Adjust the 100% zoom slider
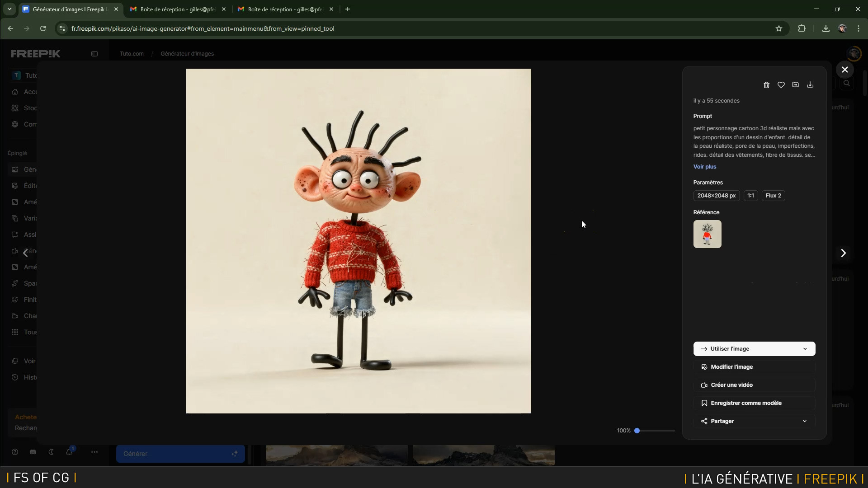Image resolution: width=868 pixels, height=488 pixels. (637, 431)
